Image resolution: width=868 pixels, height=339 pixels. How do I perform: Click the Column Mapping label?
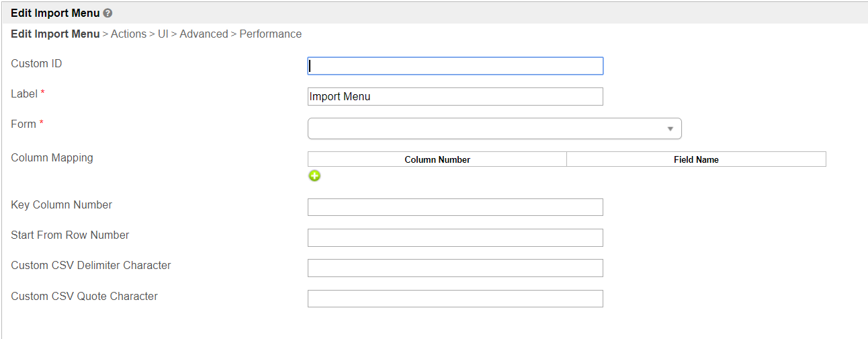pos(52,157)
